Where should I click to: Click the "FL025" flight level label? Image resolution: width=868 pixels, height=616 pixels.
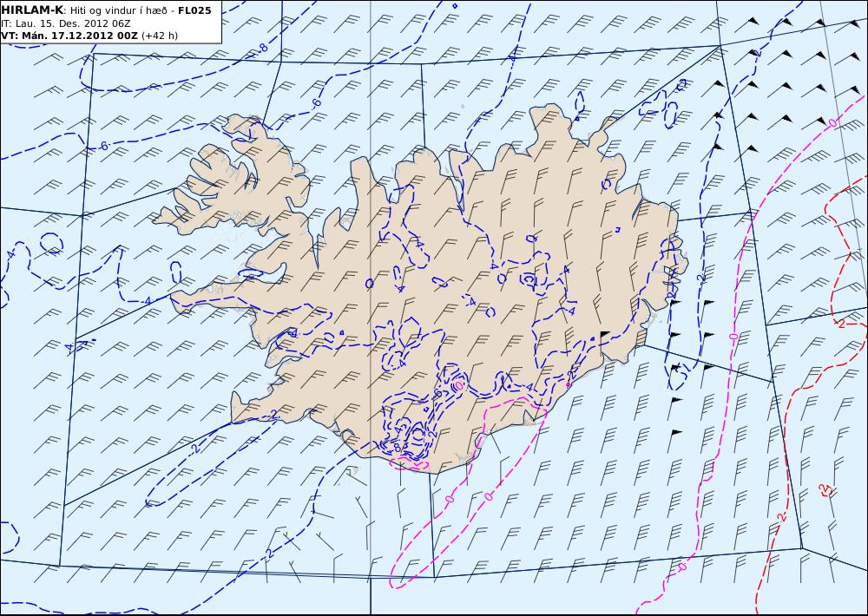coord(194,10)
